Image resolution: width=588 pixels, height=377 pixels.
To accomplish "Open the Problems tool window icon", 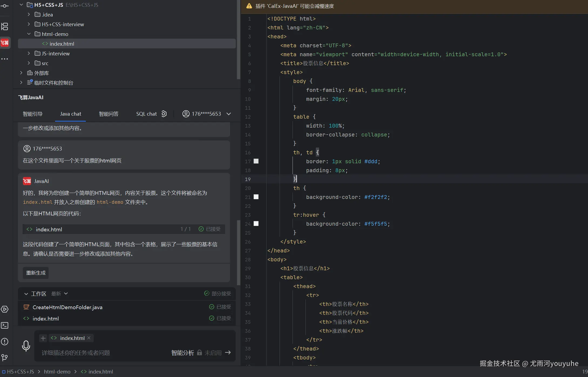I will (x=5, y=342).
